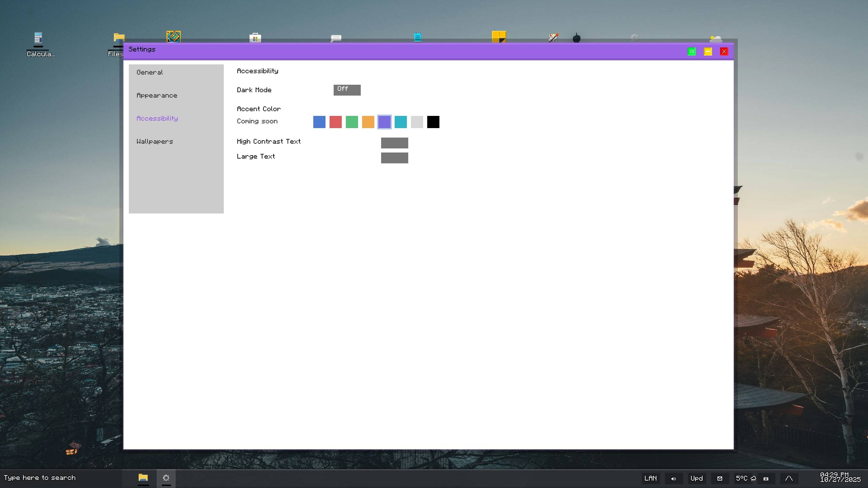Open the mail envelope tray icon

(719, 479)
